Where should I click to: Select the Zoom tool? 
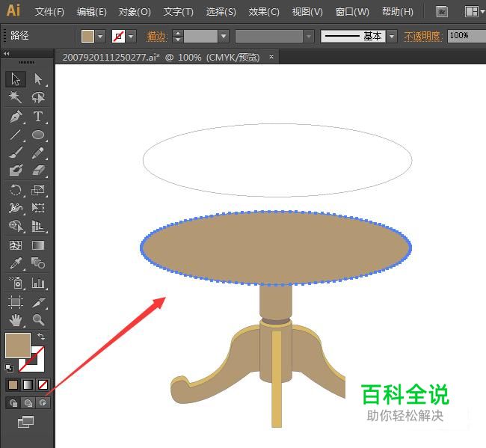click(x=38, y=320)
